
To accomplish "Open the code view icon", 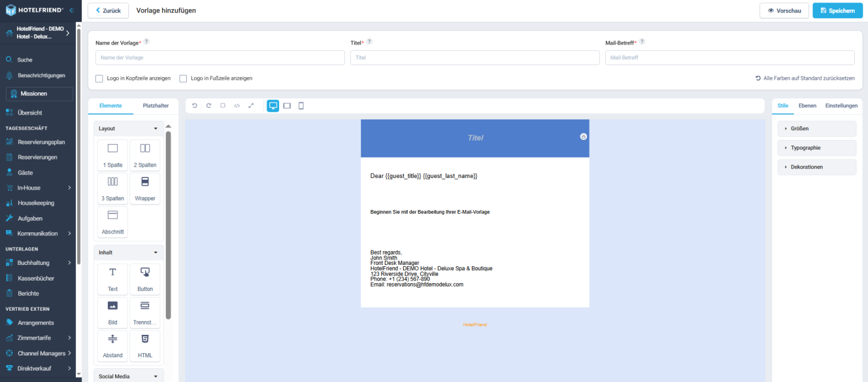I will pyautogui.click(x=237, y=106).
